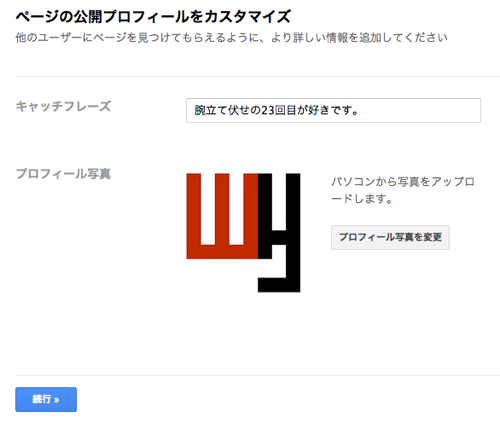
Task: Click the subtitle 他のユーザーにページを見つけてもらえるように
Action: [x=138, y=38]
